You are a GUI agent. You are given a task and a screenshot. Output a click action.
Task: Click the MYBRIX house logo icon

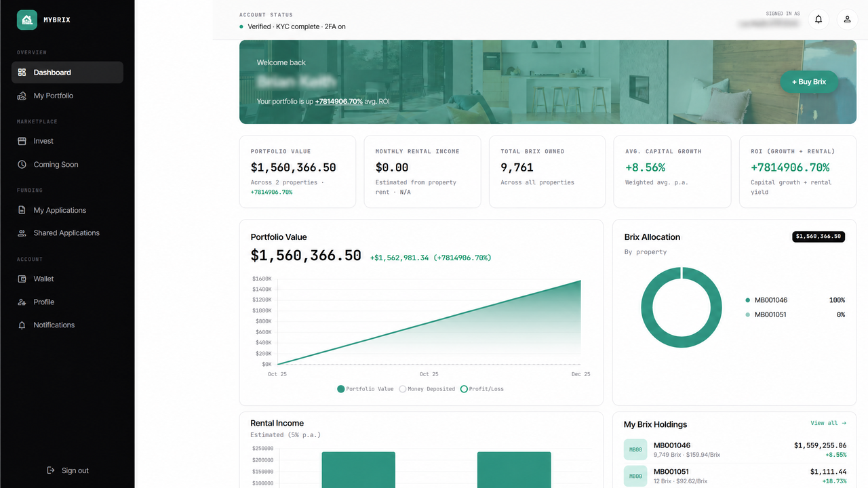point(27,20)
